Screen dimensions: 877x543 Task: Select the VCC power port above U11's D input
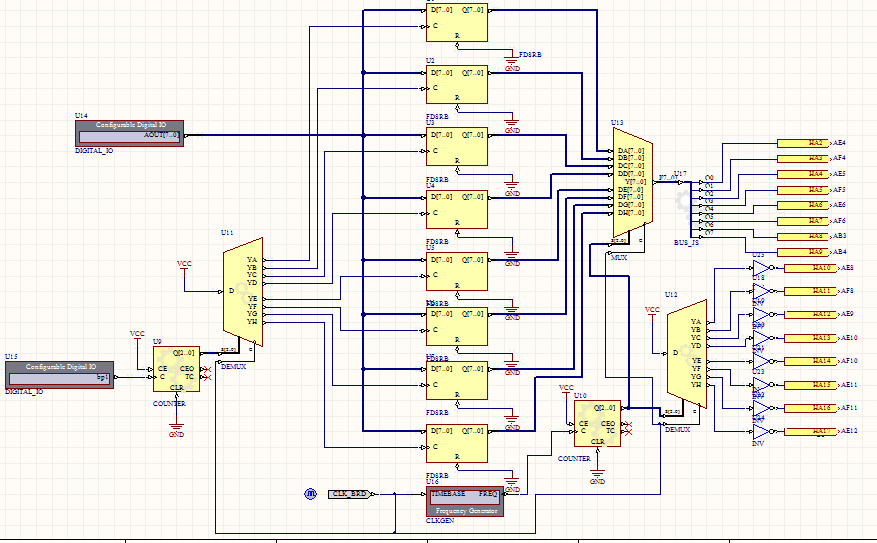pos(184,265)
